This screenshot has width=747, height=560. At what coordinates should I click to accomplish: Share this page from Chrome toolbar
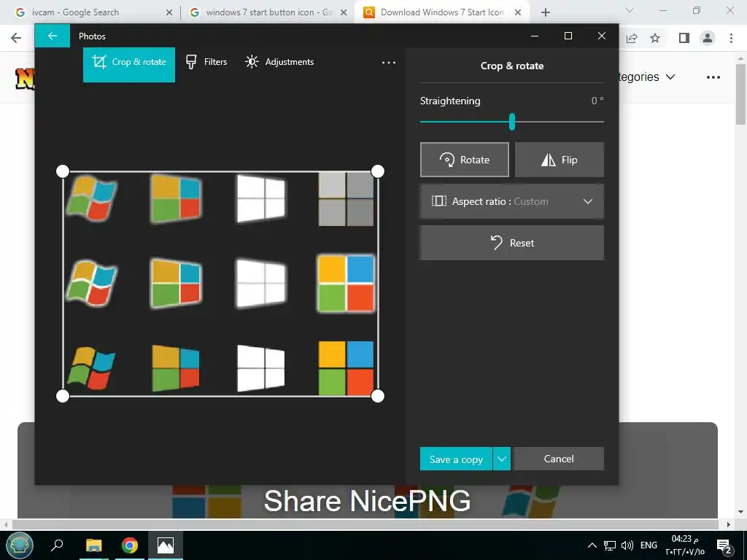click(x=632, y=38)
